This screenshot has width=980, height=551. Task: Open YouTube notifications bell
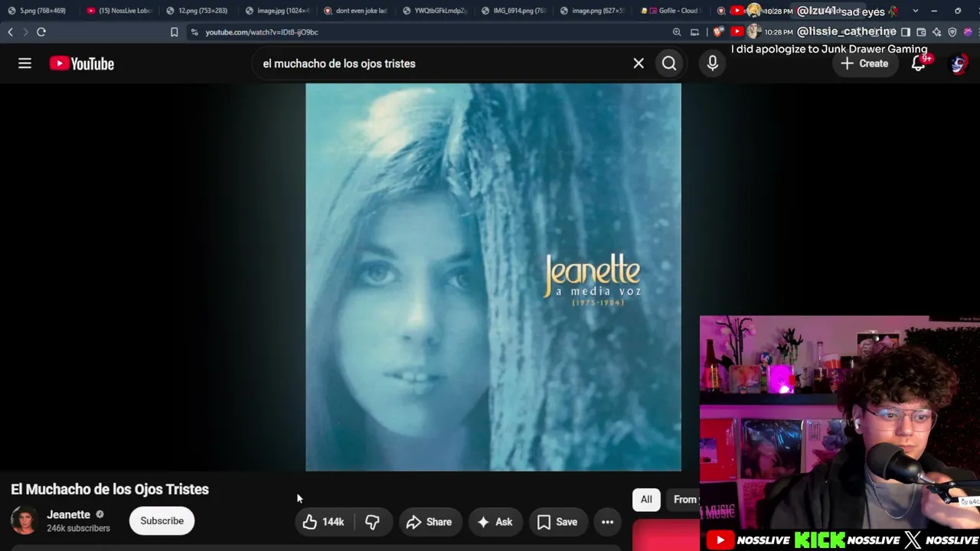(918, 64)
